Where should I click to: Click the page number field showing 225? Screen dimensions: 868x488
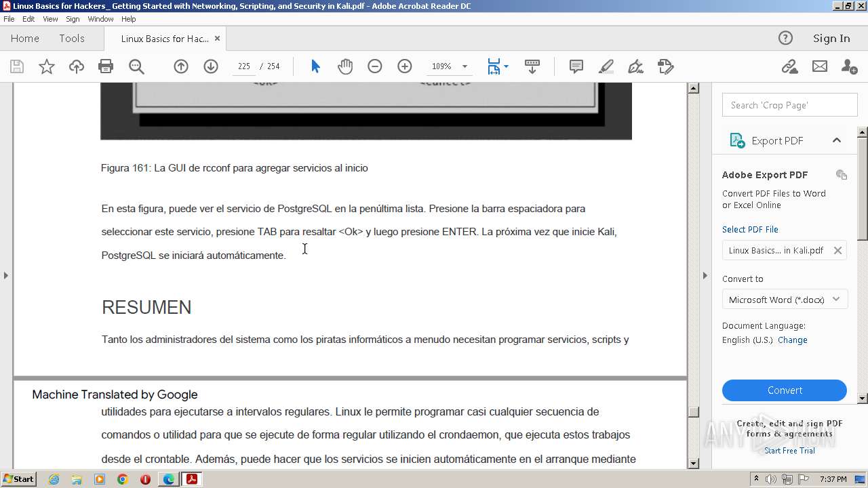244,66
